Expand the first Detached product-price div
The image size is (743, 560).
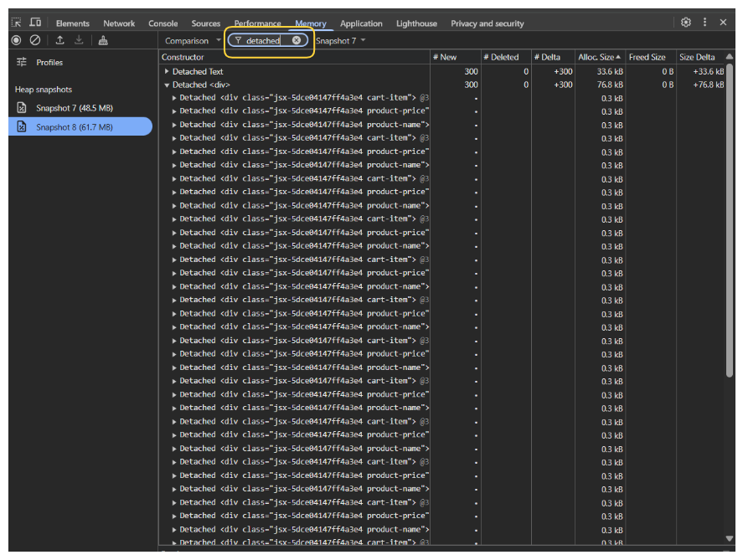(174, 111)
